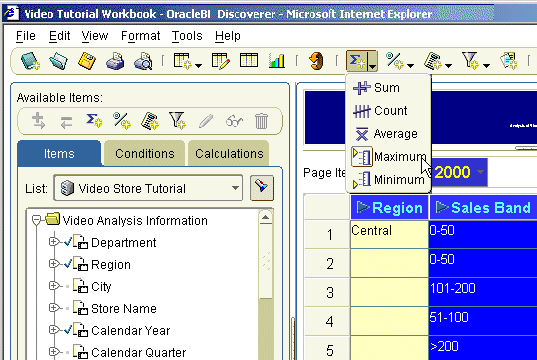The width and height of the screenshot is (537, 360).
Task: Click the View glasses icon in Available Items
Action: (x=235, y=121)
